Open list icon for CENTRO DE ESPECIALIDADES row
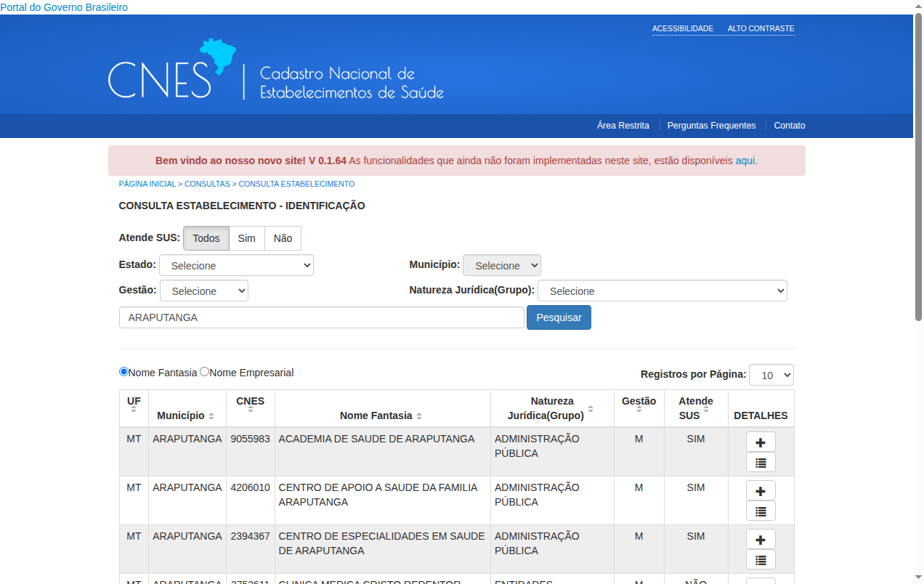The width and height of the screenshot is (924, 584). pos(761,559)
